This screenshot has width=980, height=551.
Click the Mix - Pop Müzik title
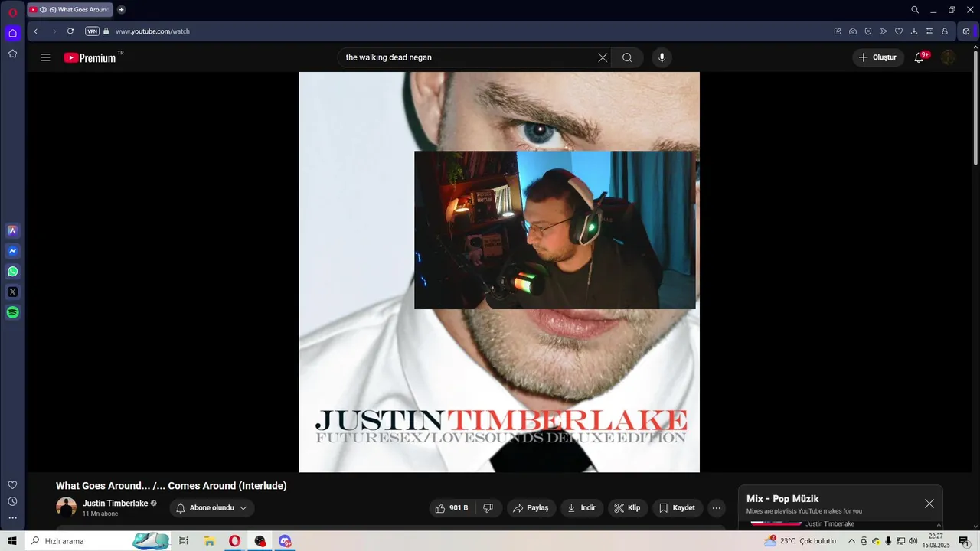[782, 499]
